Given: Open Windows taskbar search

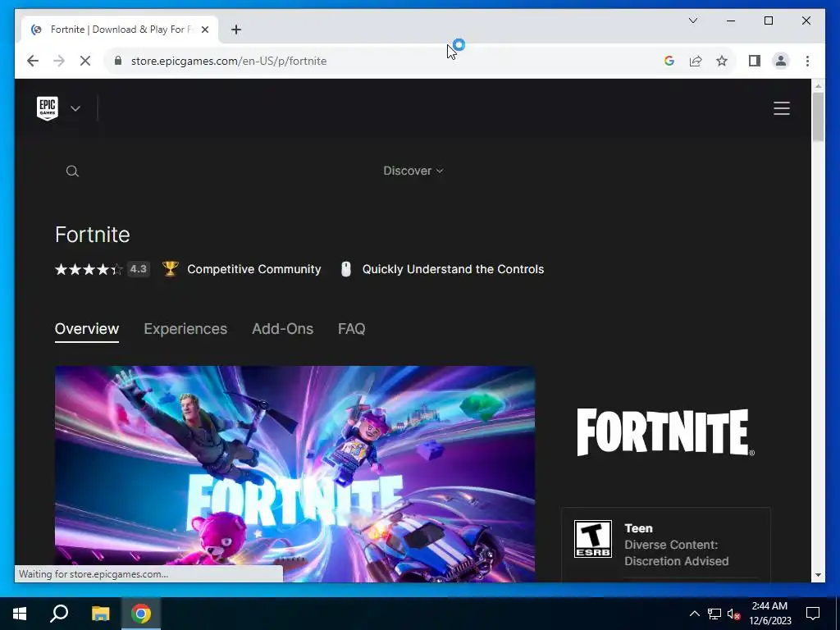Looking at the screenshot, I should click(x=59, y=614).
